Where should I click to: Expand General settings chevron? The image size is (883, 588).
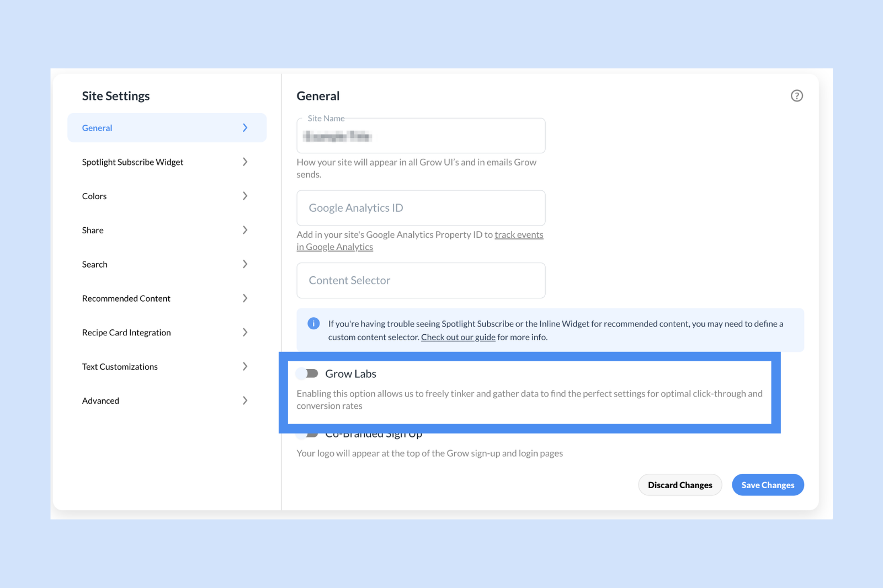(x=245, y=128)
